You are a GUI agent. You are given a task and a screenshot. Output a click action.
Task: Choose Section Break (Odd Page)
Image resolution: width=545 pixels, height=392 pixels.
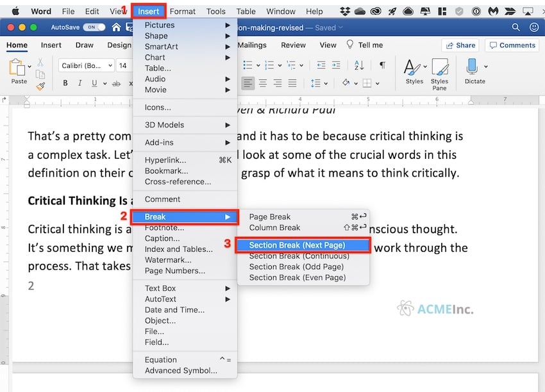pos(303,266)
